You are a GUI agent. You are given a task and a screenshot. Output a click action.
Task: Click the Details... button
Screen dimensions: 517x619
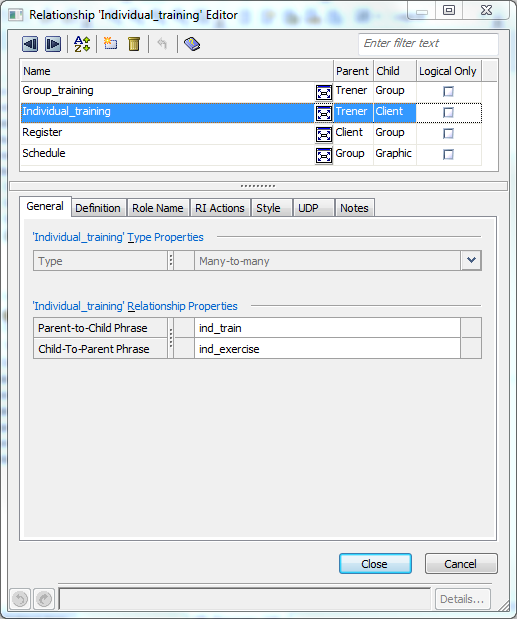(x=463, y=599)
